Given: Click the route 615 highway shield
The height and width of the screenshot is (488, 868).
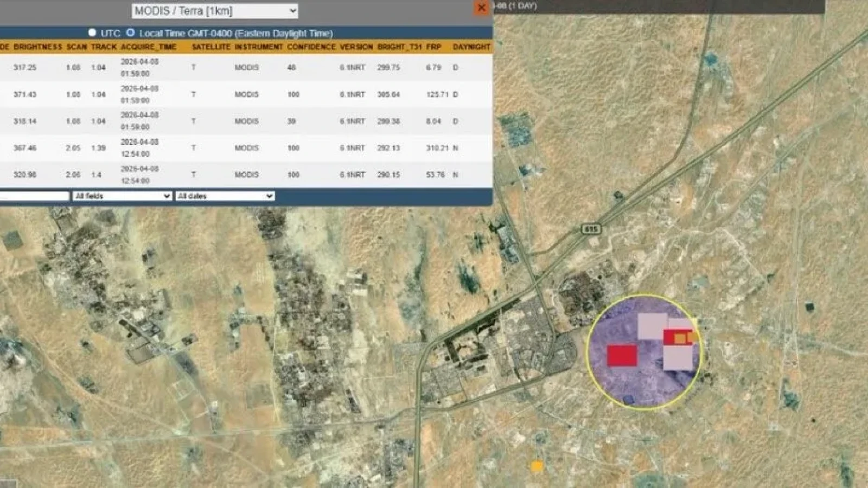Looking at the screenshot, I should click(591, 229).
